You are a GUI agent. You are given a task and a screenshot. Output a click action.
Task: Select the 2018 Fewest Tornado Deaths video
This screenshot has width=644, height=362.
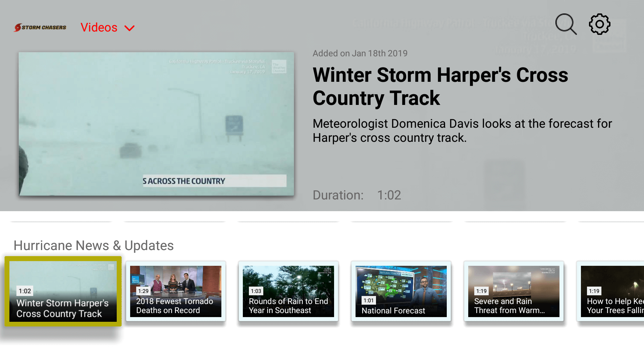tap(176, 291)
